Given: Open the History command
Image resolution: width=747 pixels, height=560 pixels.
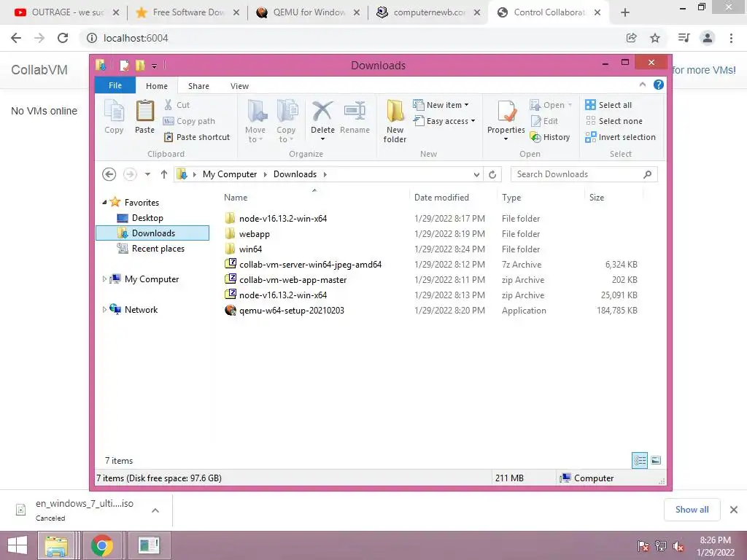Looking at the screenshot, I should click(550, 137).
